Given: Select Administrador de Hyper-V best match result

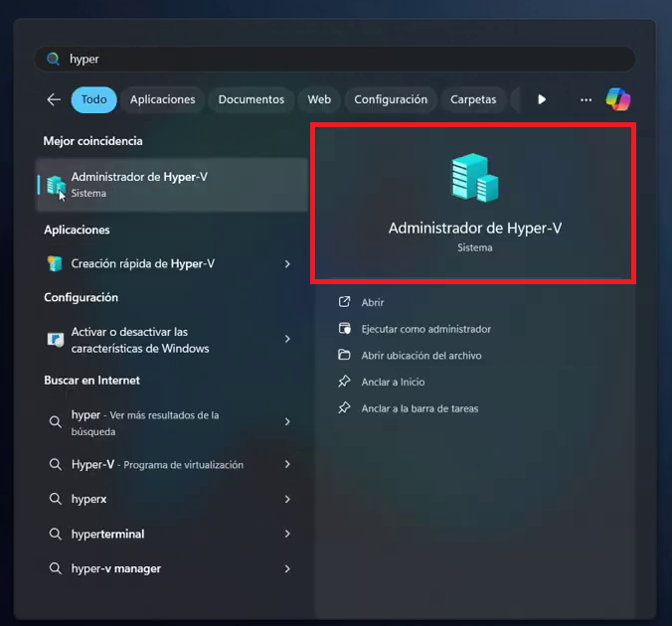Looking at the screenshot, I should click(x=172, y=185).
